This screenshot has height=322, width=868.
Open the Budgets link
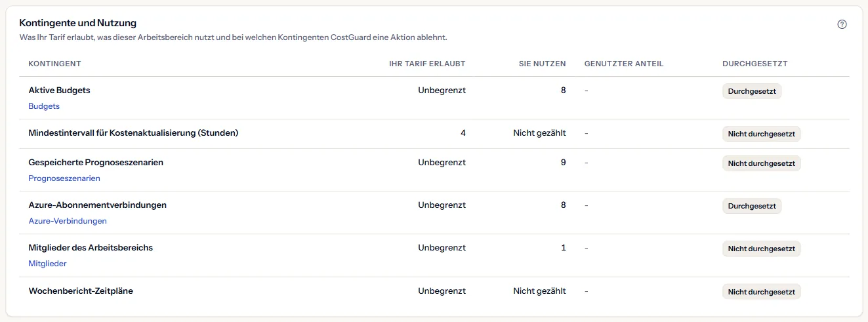pyautogui.click(x=44, y=106)
